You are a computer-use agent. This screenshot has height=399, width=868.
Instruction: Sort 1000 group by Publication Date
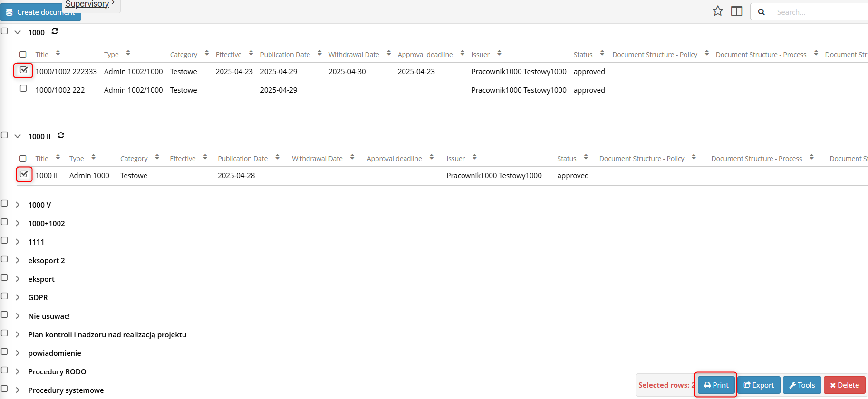pyautogui.click(x=319, y=53)
